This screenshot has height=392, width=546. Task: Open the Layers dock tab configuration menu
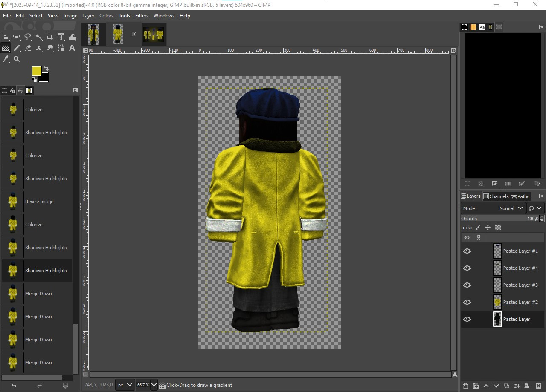pos(541,196)
